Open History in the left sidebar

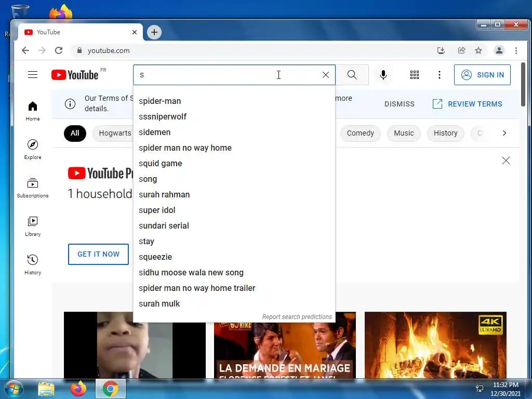pos(33,264)
